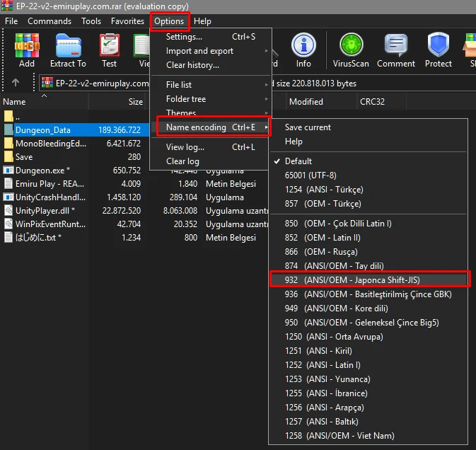
Task: Expand the File list submenu
Action: coord(211,85)
